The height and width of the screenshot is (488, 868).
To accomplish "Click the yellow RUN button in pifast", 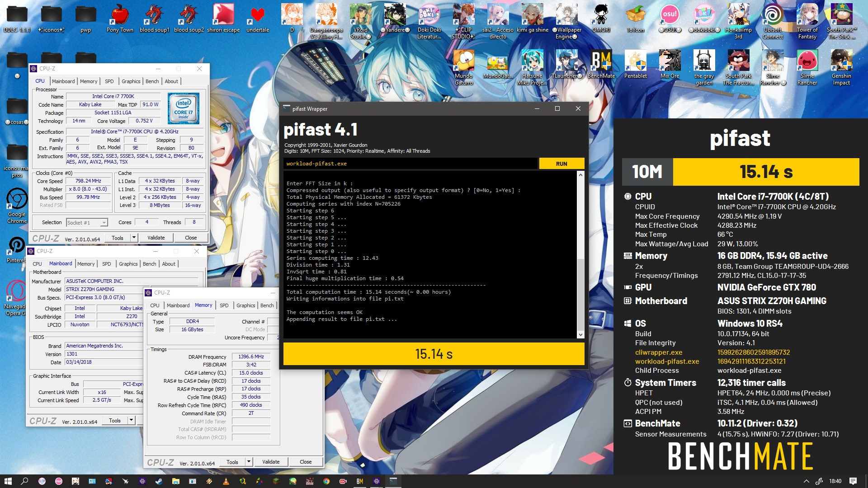I will pos(561,164).
